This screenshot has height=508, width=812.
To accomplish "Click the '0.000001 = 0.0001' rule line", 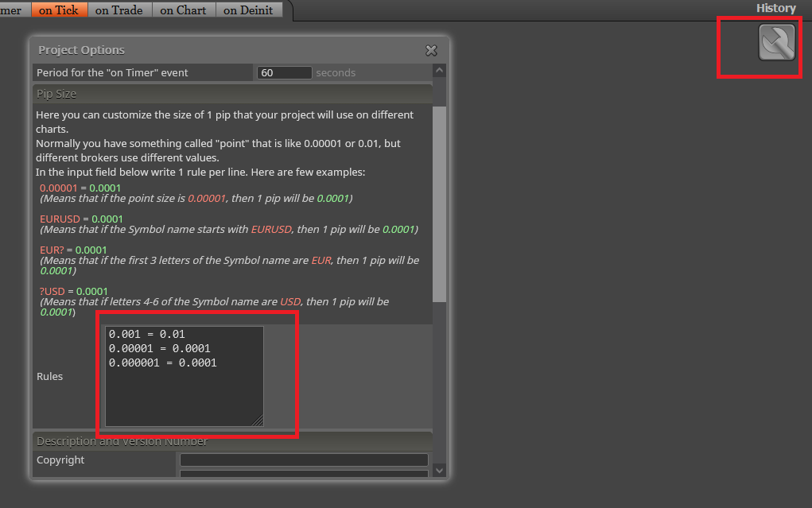I will click(162, 363).
